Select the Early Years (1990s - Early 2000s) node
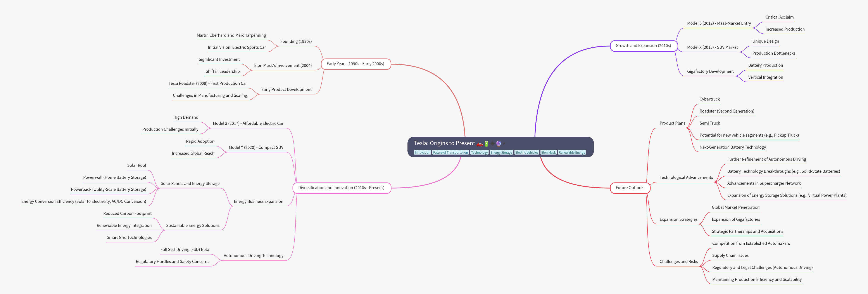868x294 pixels. point(356,64)
